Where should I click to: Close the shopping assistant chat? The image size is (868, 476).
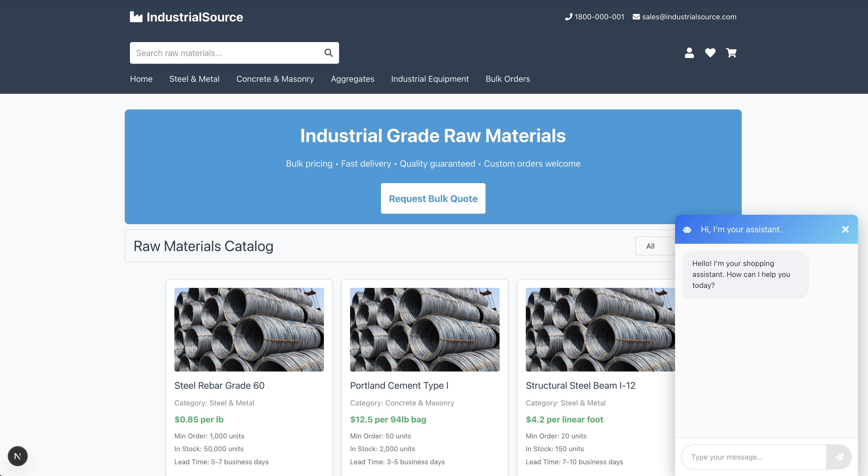(846, 229)
